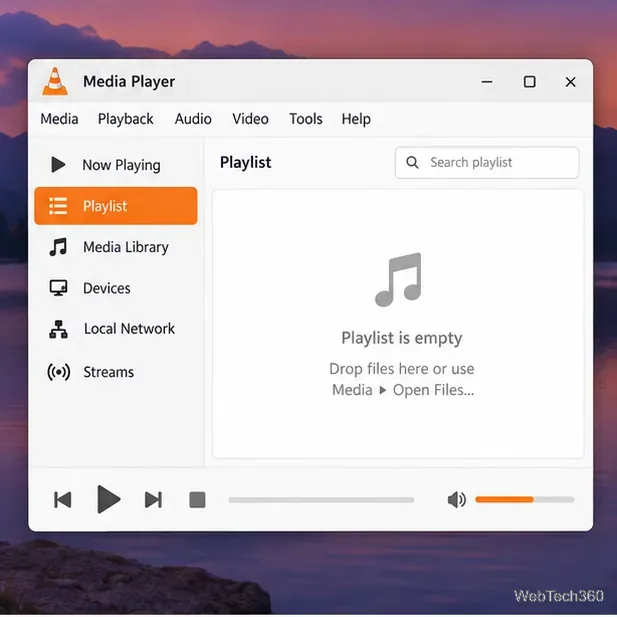Viewport: 617px width, 617px height.
Task: Open the Video menu
Action: (250, 119)
